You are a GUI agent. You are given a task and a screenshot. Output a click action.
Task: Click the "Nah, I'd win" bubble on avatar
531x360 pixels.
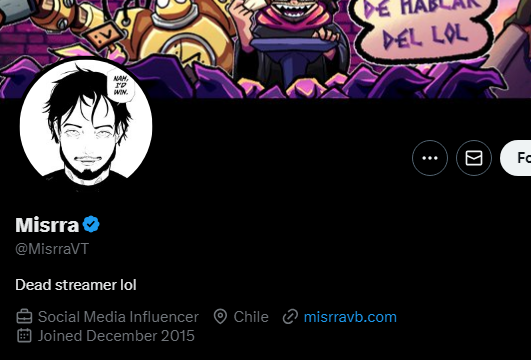(121, 85)
